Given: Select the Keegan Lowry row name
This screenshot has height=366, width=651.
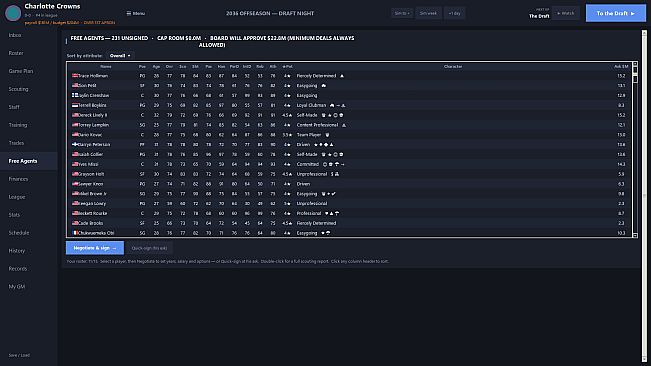Looking at the screenshot, I should point(92,203).
